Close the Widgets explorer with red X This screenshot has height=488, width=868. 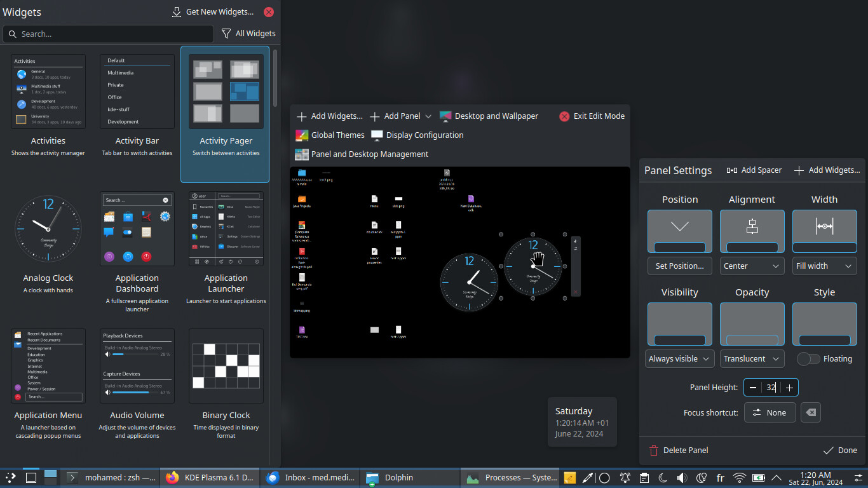point(269,12)
